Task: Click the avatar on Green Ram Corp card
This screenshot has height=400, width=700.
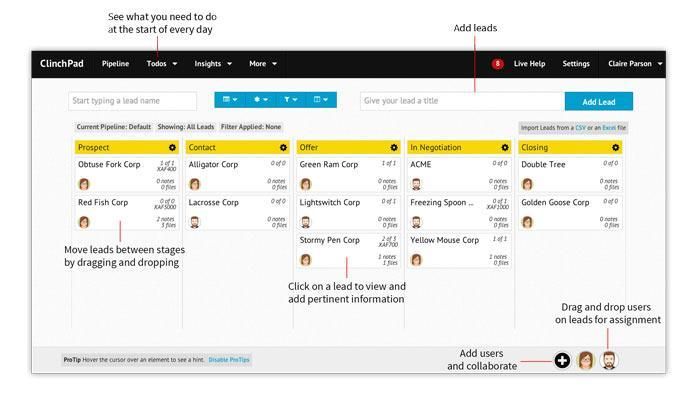Action: 305,184
